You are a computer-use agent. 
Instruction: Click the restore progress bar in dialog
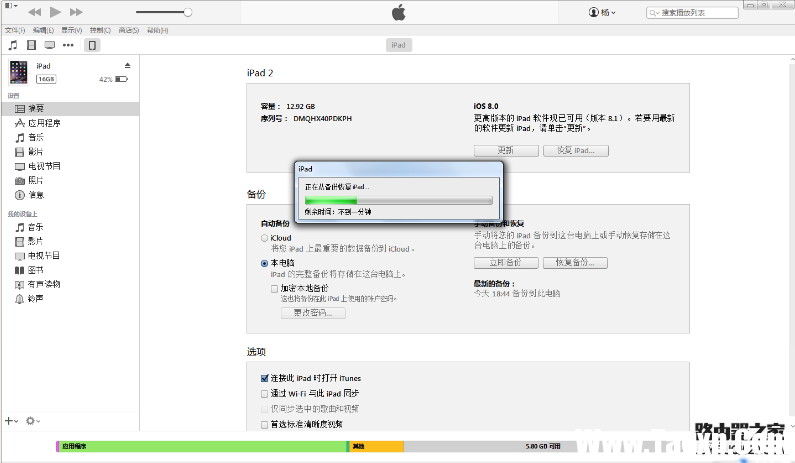pos(399,201)
